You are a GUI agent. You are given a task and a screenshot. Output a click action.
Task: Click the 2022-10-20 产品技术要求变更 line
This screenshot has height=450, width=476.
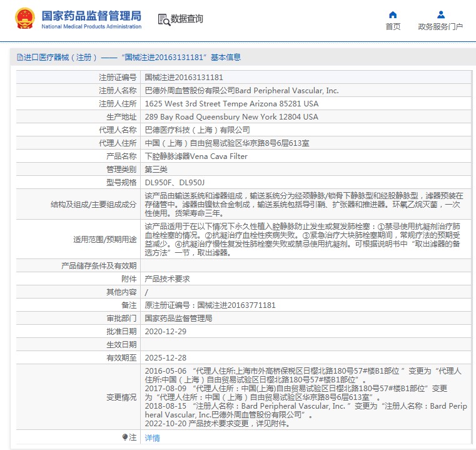click(217, 423)
